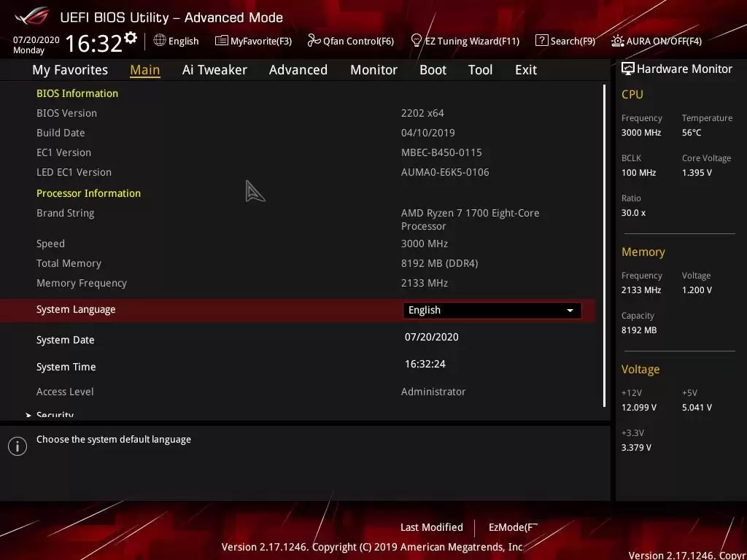This screenshot has width=747, height=560.
Task: Open MyFavorite settings
Action: [253, 41]
